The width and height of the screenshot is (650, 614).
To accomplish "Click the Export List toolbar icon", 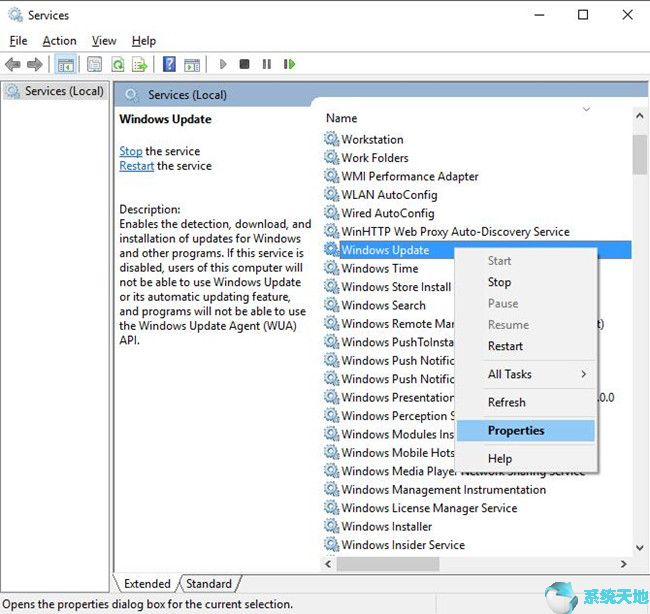I will pos(139,64).
